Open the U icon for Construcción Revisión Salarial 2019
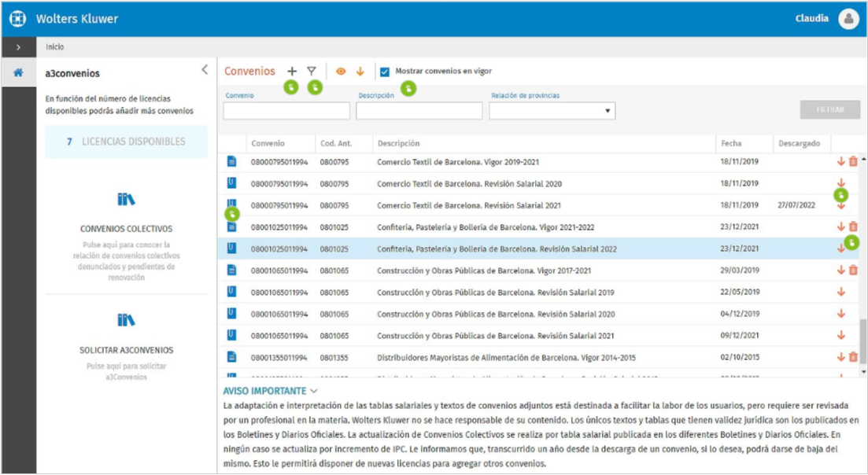This screenshot has height=475, width=868. pos(232,292)
